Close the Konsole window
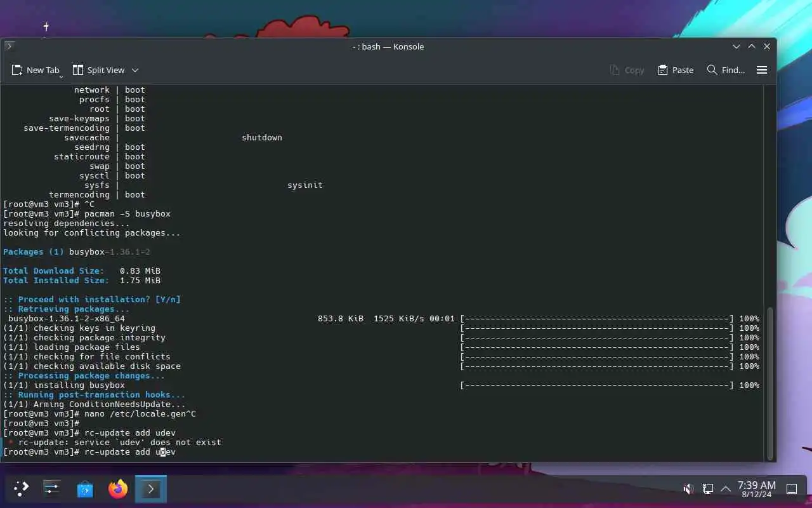812x508 pixels. (767, 46)
